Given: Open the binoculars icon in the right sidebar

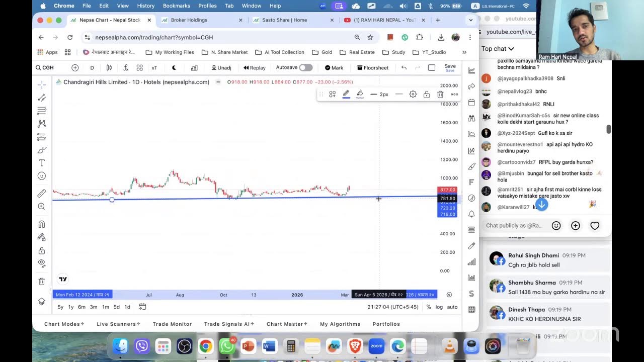Looking at the screenshot, I should pyautogui.click(x=471, y=118).
